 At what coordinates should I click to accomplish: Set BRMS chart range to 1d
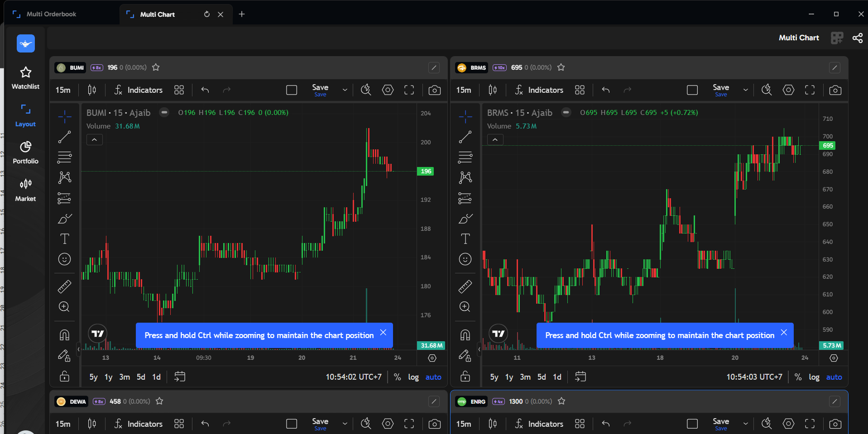pyautogui.click(x=557, y=377)
